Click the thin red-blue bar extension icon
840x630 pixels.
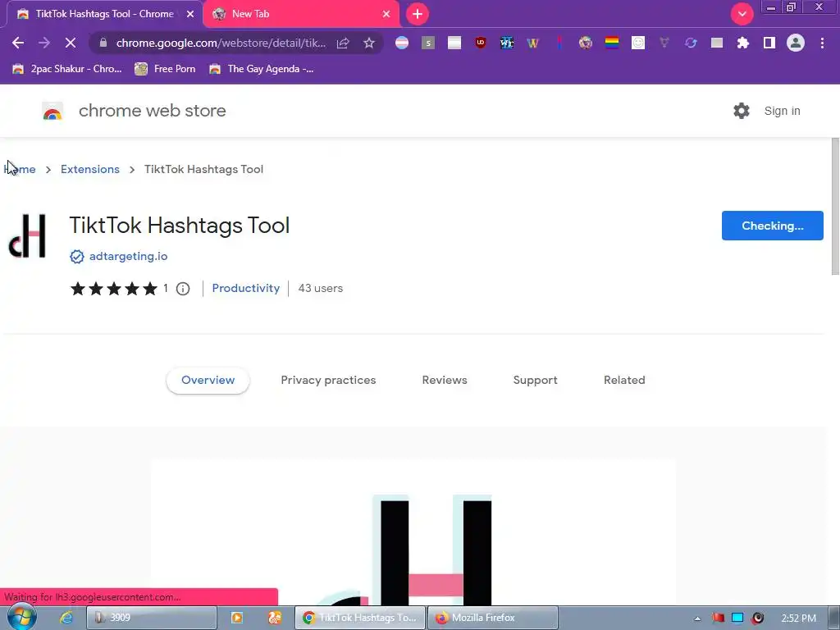coord(559,43)
